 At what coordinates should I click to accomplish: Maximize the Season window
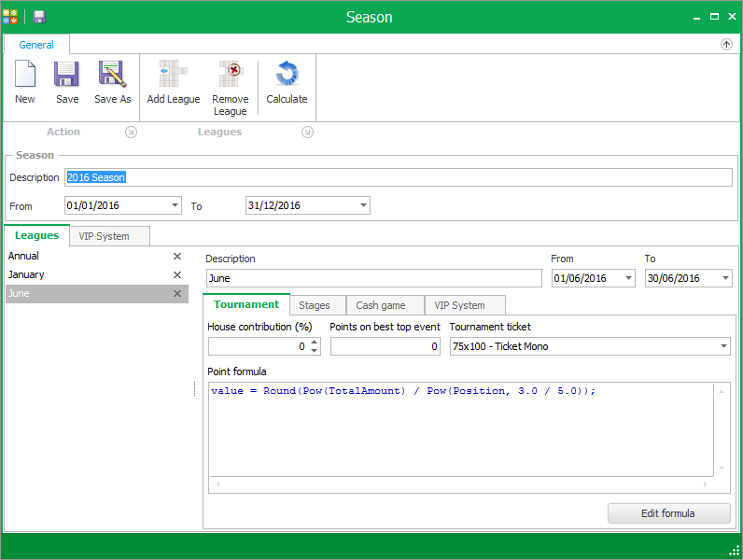(x=714, y=17)
